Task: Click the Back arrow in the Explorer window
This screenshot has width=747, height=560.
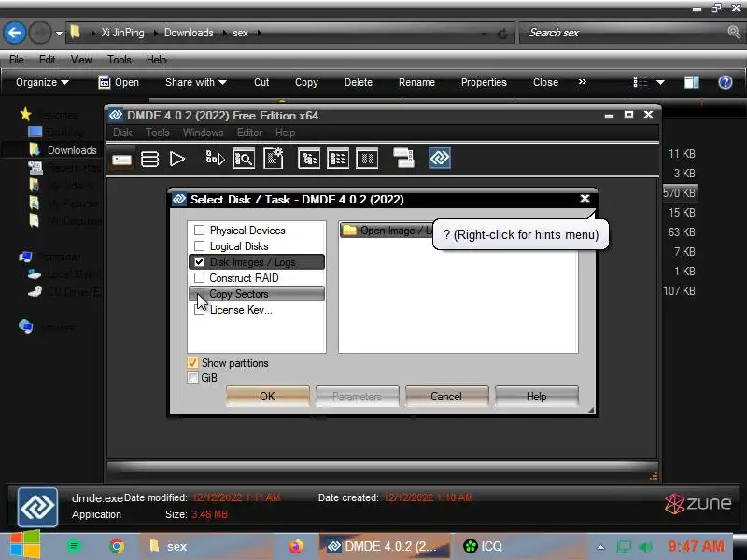Action: [15, 33]
